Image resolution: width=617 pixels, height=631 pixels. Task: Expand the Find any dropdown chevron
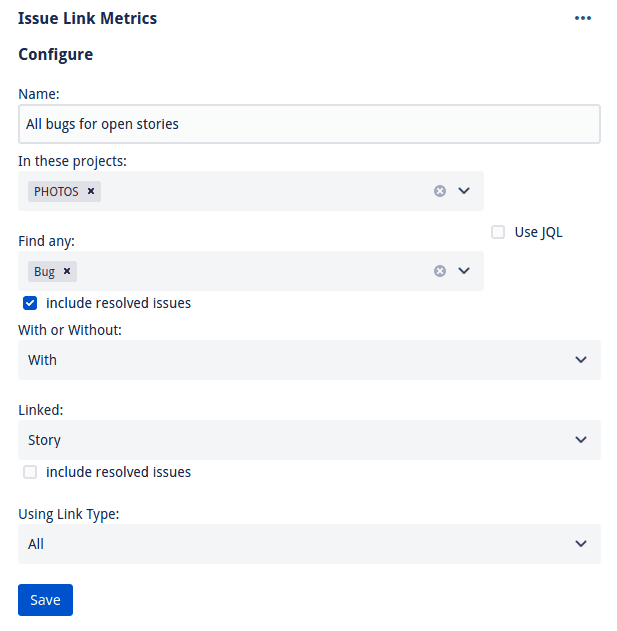(x=464, y=271)
